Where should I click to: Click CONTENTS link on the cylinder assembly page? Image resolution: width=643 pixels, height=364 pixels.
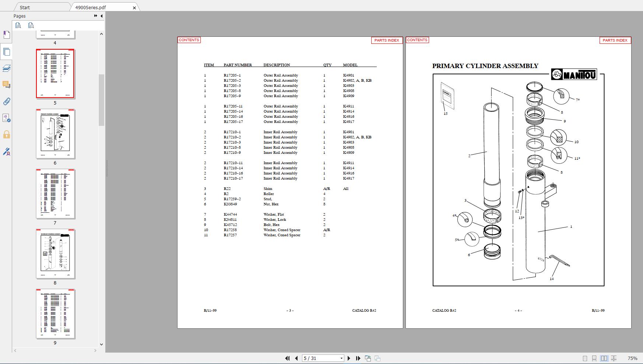click(x=417, y=40)
